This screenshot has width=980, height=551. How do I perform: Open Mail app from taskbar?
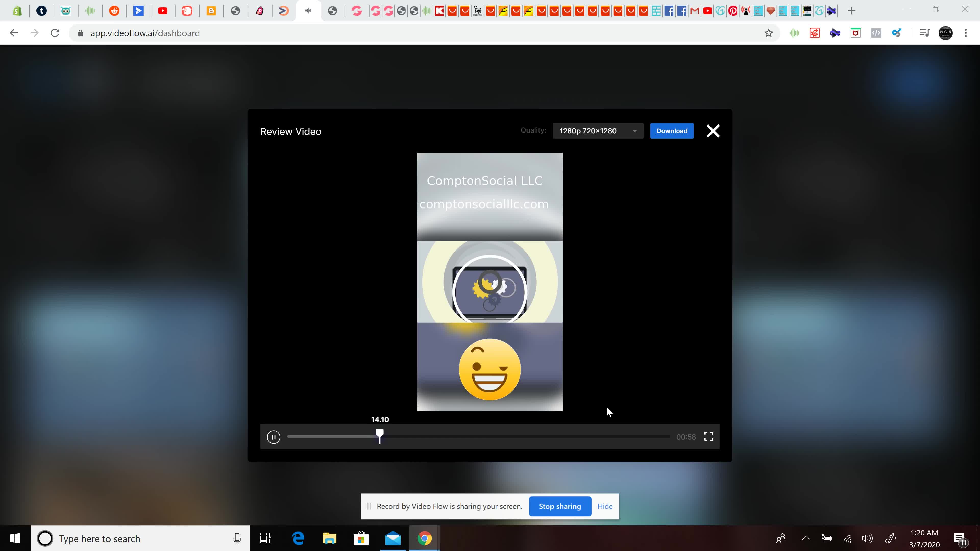(393, 539)
